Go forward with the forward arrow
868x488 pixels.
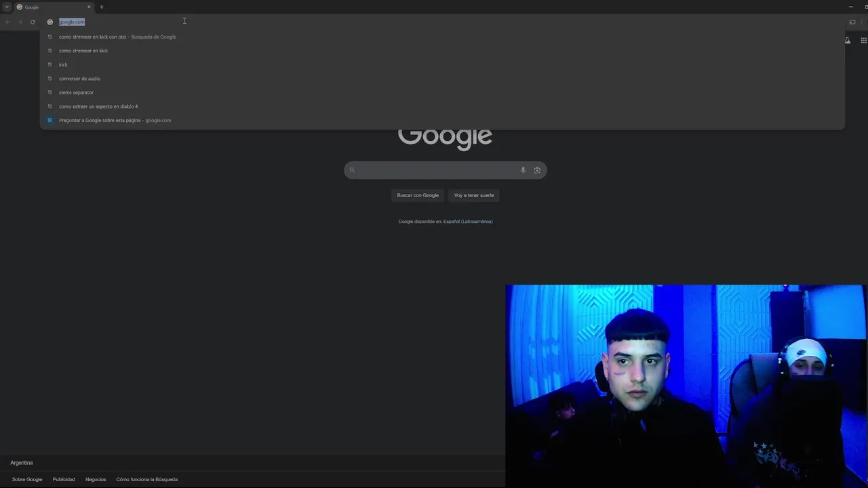coord(20,22)
